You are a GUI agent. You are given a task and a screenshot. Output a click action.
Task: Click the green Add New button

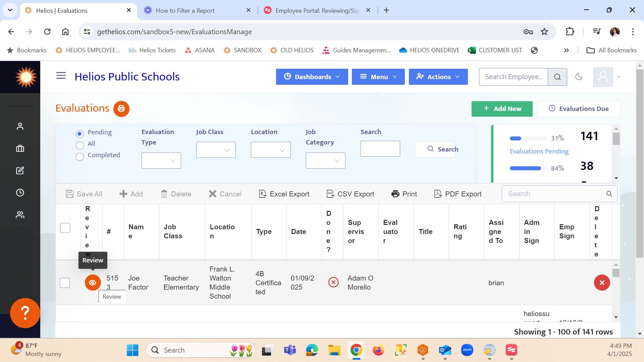pyautogui.click(x=502, y=109)
